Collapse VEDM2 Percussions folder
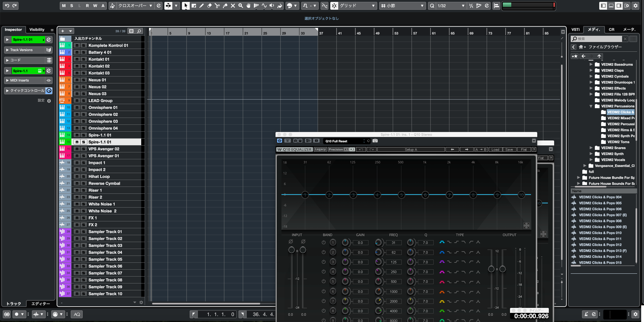Screen dimensions: 644x322 pos(591,106)
